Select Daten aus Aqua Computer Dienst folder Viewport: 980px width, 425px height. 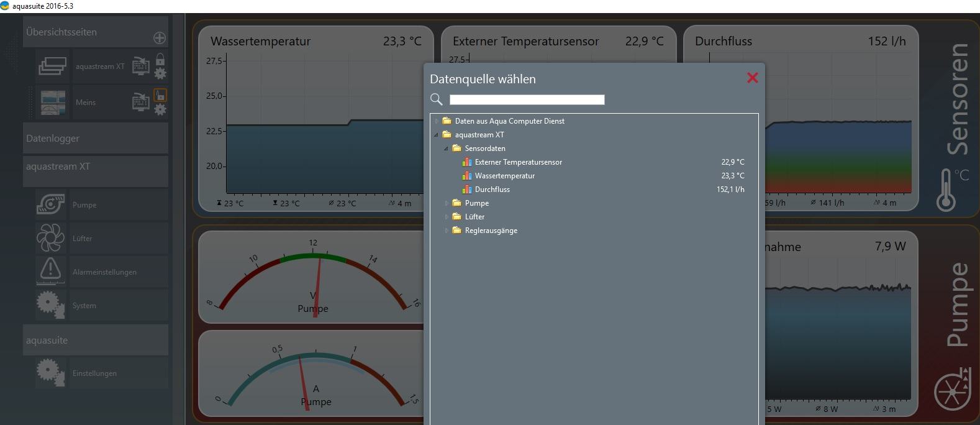(x=509, y=121)
